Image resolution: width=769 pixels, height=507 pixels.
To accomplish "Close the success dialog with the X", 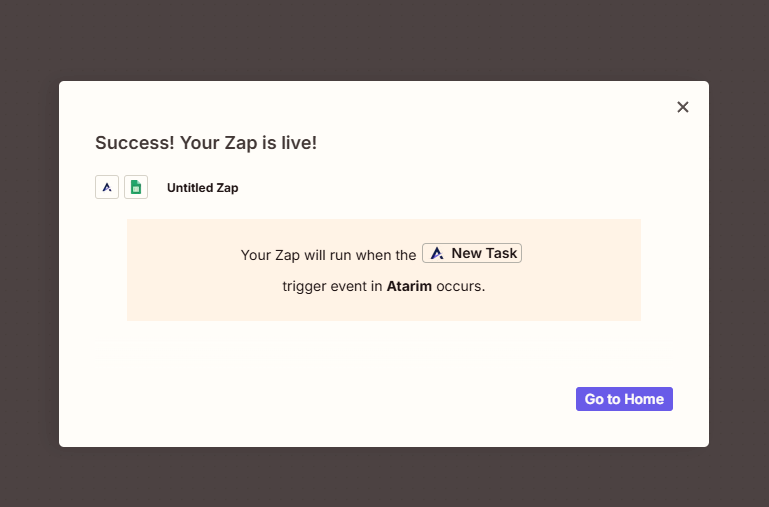I will click(x=683, y=107).
